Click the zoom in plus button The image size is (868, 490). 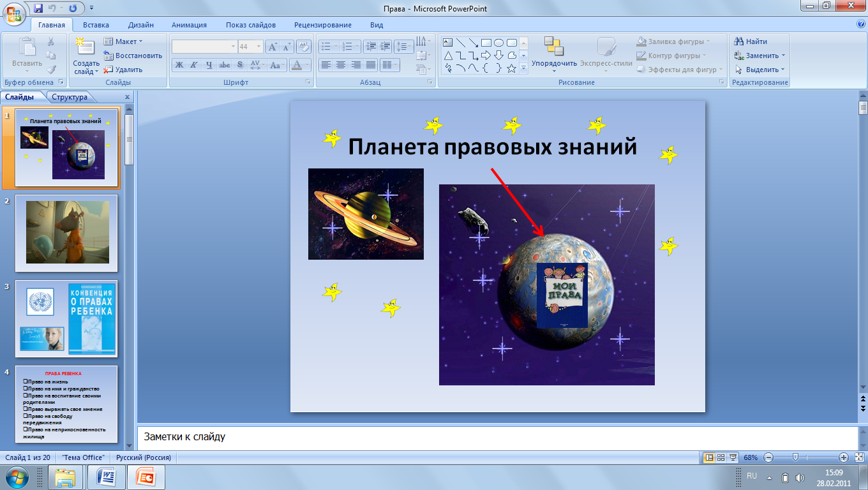click(844, 457)
